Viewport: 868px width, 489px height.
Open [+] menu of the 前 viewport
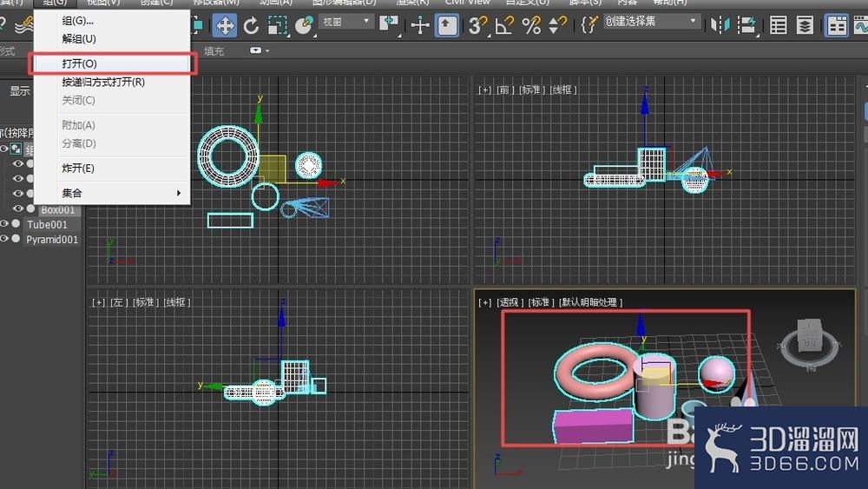pyautogui.click(x=484, y=89)
